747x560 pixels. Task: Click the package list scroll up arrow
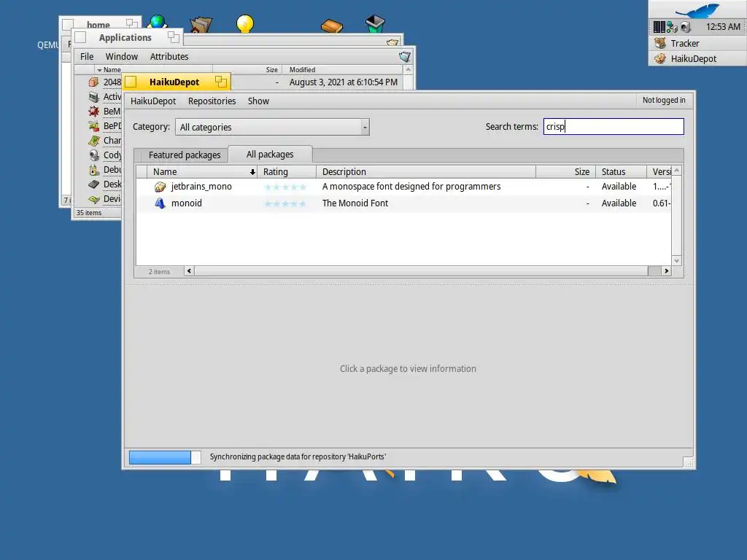click(x=676, y=171)
